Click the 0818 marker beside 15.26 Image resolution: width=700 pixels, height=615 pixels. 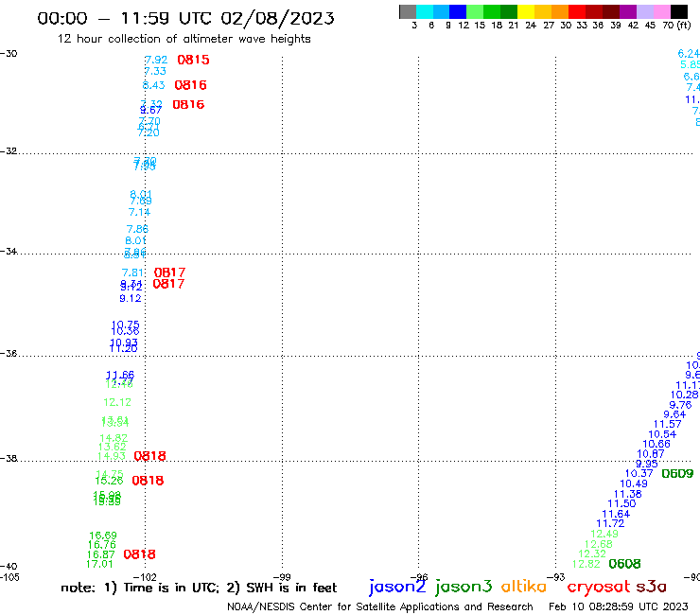coord(148,481)
